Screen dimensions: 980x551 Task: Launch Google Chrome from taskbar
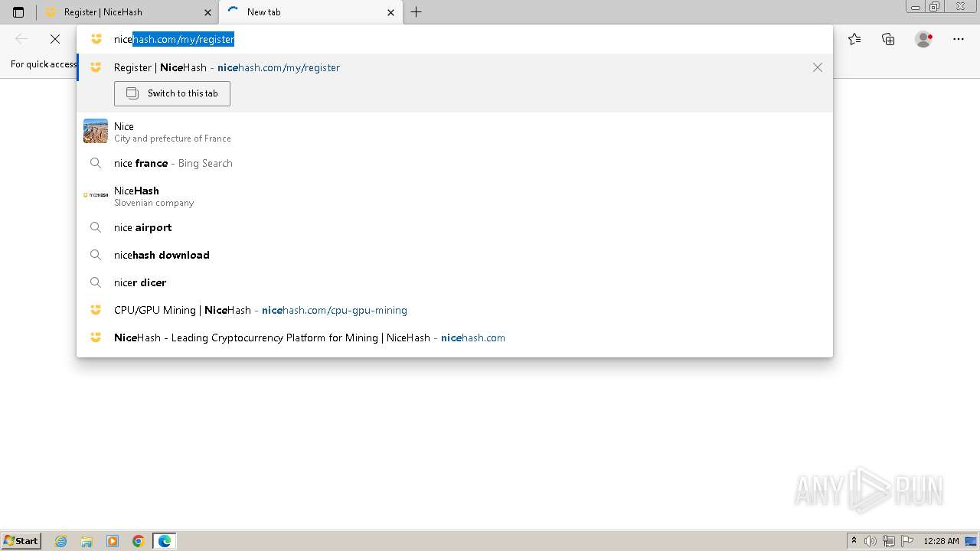(139, 541)
